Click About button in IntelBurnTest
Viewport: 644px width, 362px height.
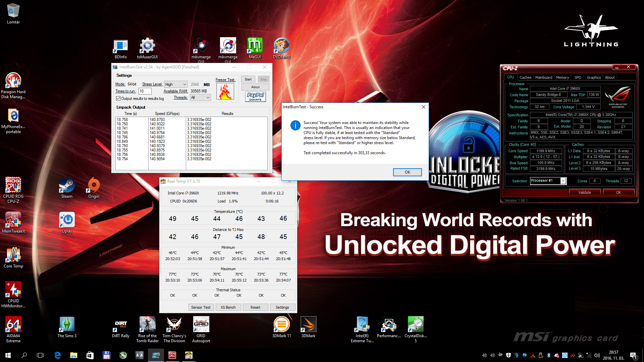[x=255, y=87]
